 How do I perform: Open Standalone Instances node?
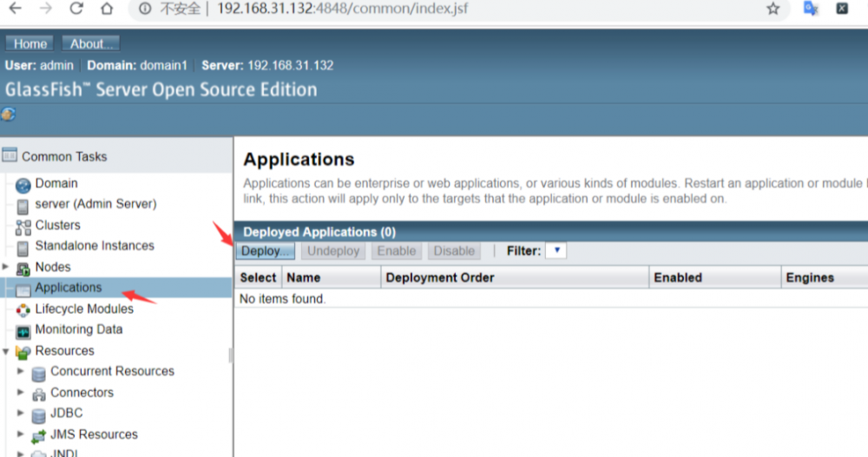[95, 245]
